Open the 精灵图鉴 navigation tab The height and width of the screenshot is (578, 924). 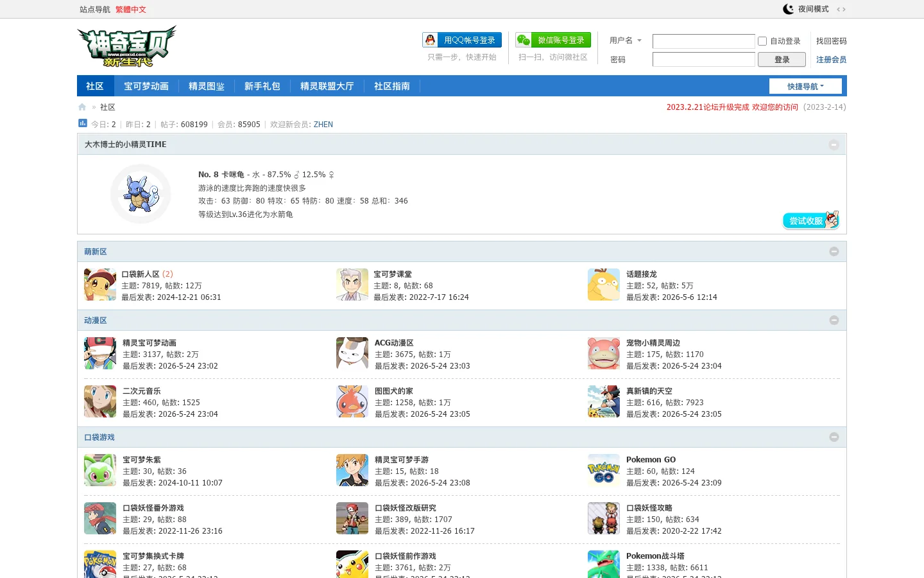(x=207, y=86)
